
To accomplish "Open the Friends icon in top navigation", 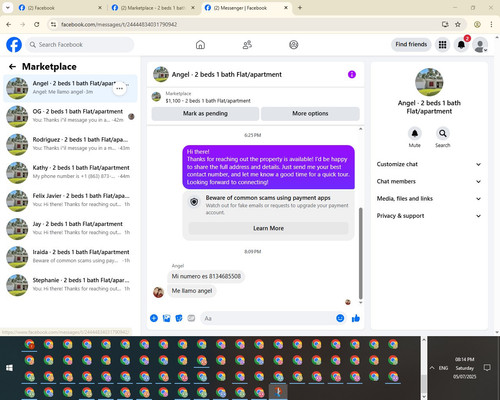I will [247, 45].
